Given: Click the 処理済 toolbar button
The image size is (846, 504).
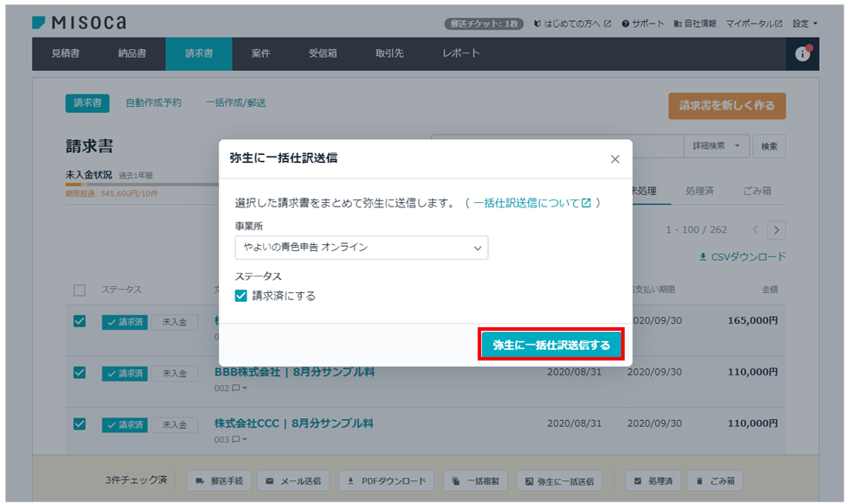Looking at the screenshot, I should [x=654, y=480].
